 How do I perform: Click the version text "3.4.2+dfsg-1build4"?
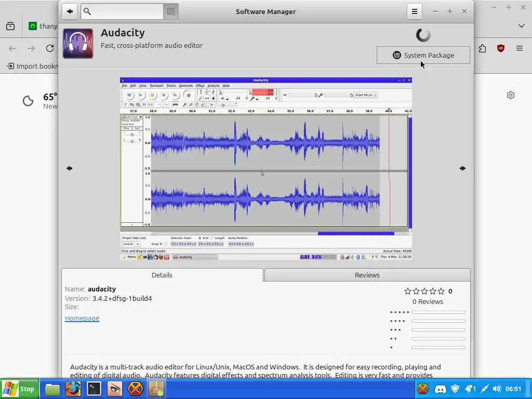[122, 299]
